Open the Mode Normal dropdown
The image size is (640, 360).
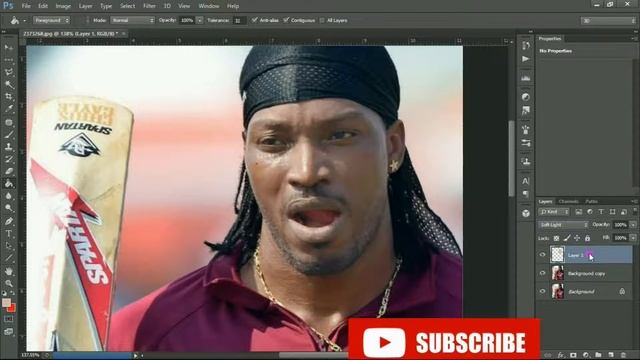click(x=132, y=20)
